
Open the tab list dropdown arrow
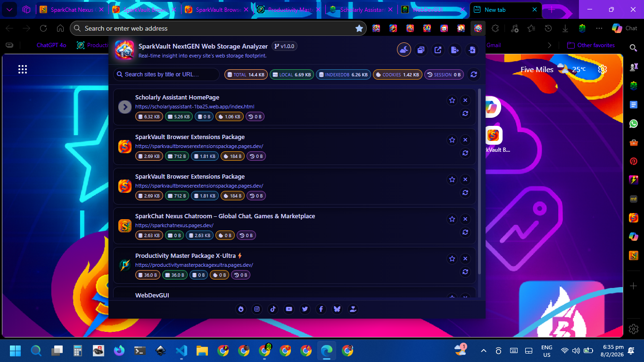(x=9, y=9)
